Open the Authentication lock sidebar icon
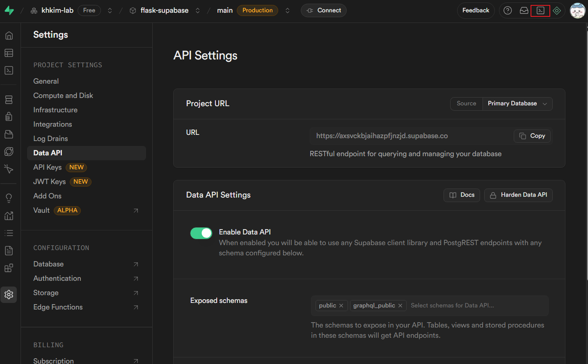 pos(9,117)
